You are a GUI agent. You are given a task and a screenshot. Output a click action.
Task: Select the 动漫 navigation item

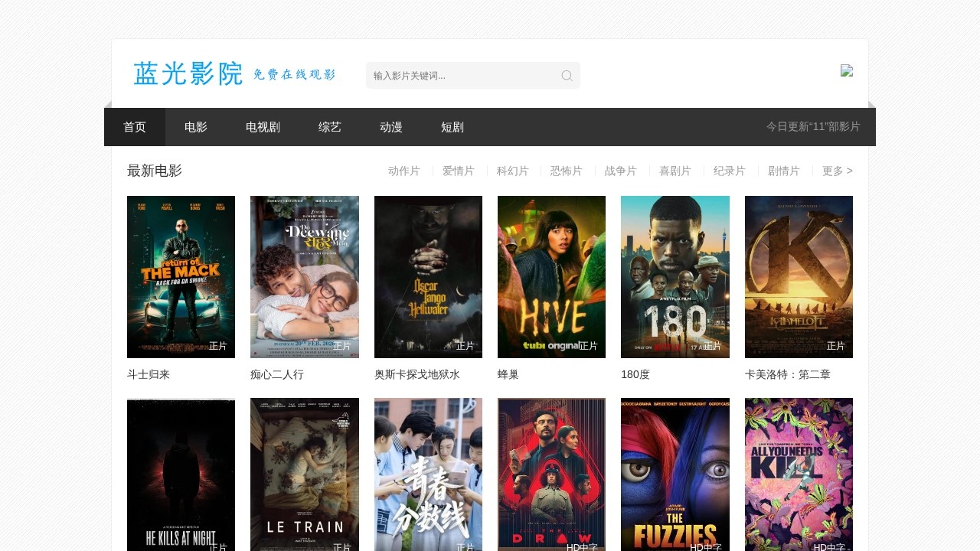[x=391, y=127]
